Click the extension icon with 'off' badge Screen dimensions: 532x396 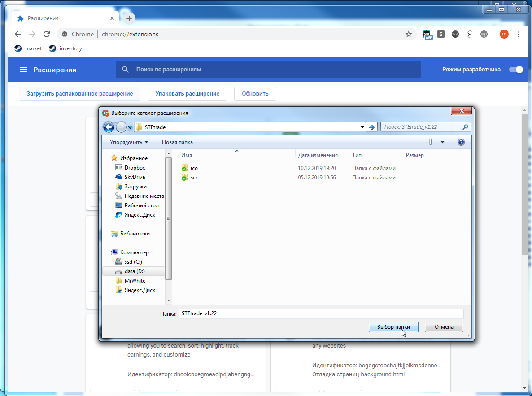pos(427,35)
